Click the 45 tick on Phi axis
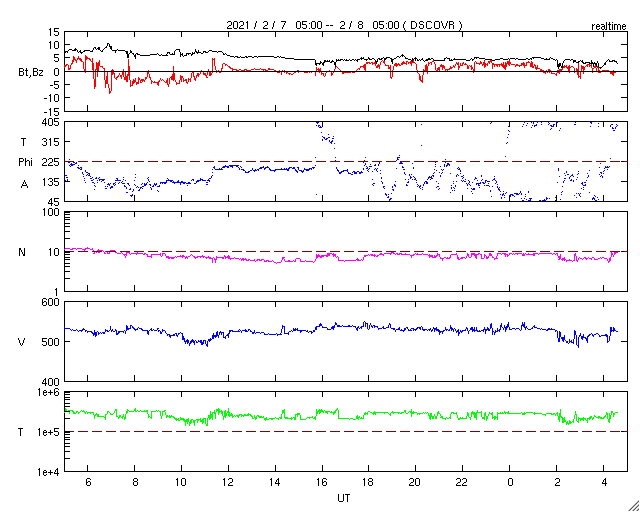The image size is (640, 512). (53, 202)
